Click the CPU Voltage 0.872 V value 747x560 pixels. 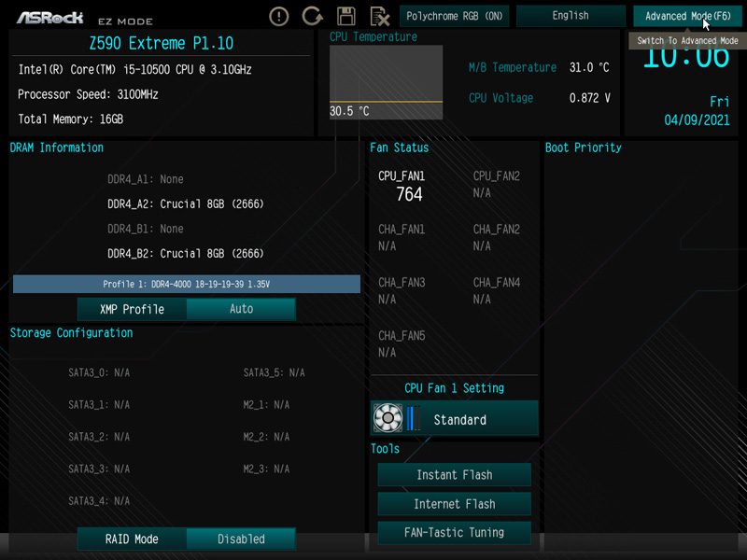point(590,98)
